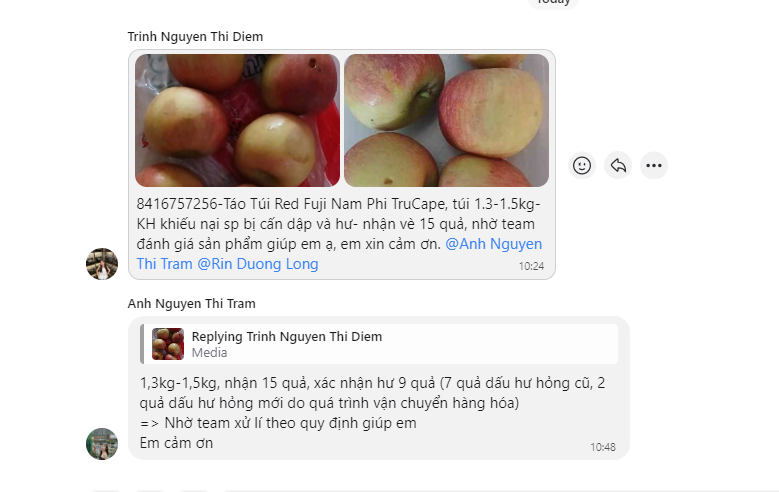This screenshot has width=779, height=492.
Task: Click sender name Anh Nguyen Thi Tram
Action: (x=191, y=304)
